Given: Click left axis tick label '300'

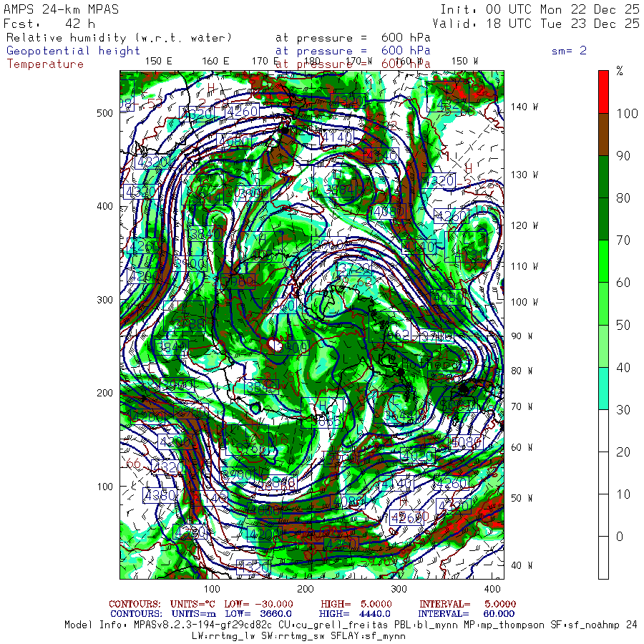Looking at the screenshot, I should pyautogui.click(x=104, y=300).
